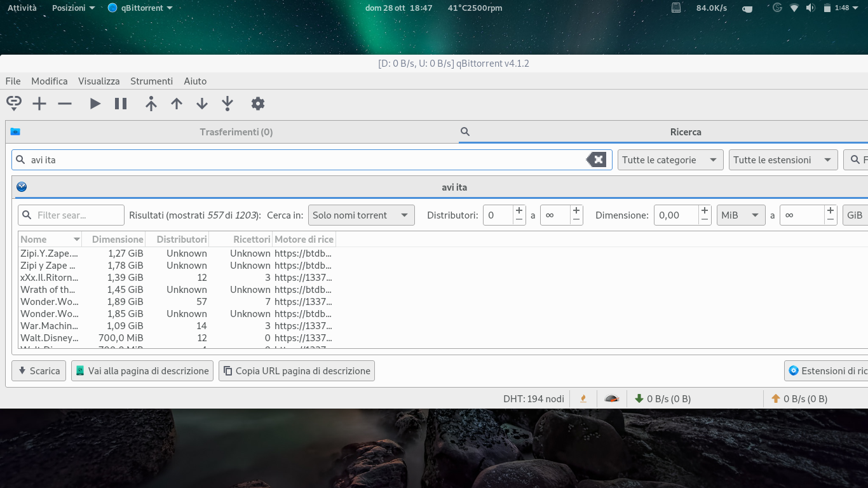Pause torrents with the pause icon
This screenshot has width=868, height=488.
[x=121, y=104]
